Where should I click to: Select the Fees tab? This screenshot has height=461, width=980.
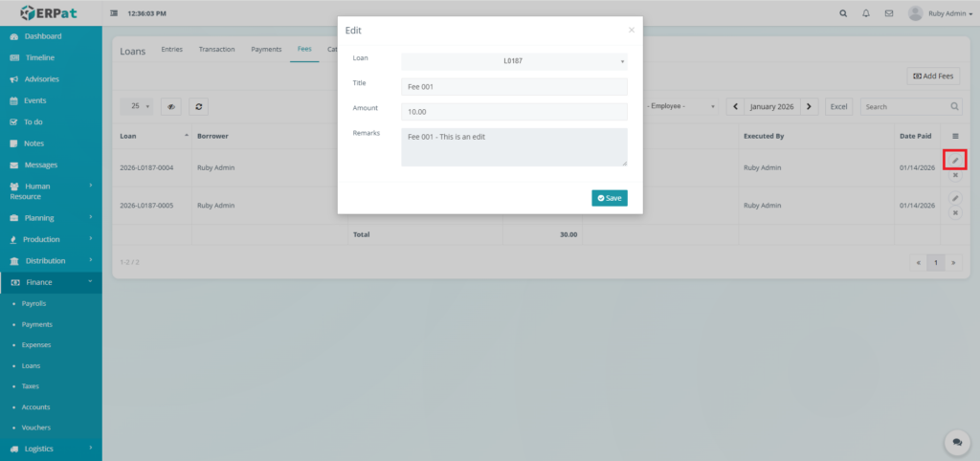304,50
